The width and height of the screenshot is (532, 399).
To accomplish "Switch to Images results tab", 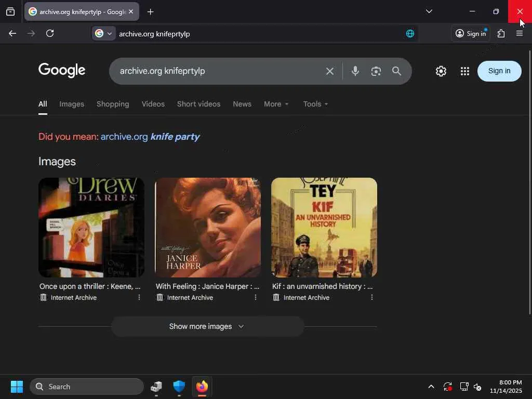I will click(x=72, y=104).
